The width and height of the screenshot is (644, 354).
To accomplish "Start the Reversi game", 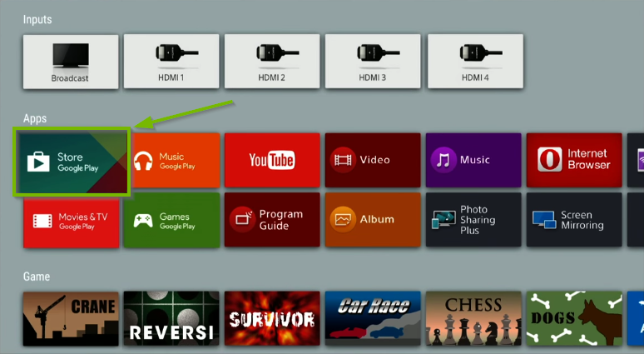I will click(x=171, y=319).
